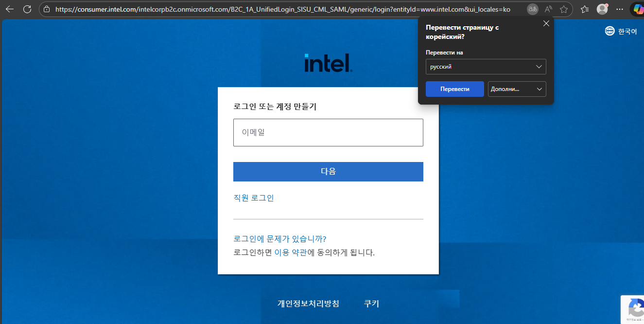Viewport: 644px width, 324px height.
Task: Open the translate icon in the address bar
Action: pos(533,9)
